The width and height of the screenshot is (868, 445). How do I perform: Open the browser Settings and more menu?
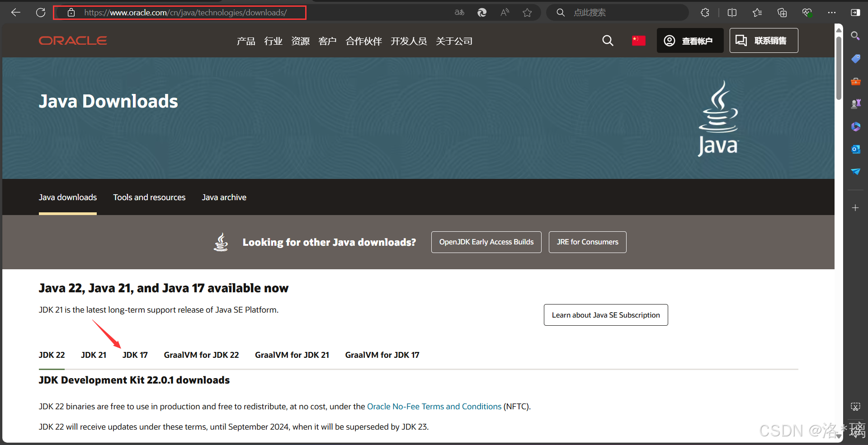pos(832,13)
